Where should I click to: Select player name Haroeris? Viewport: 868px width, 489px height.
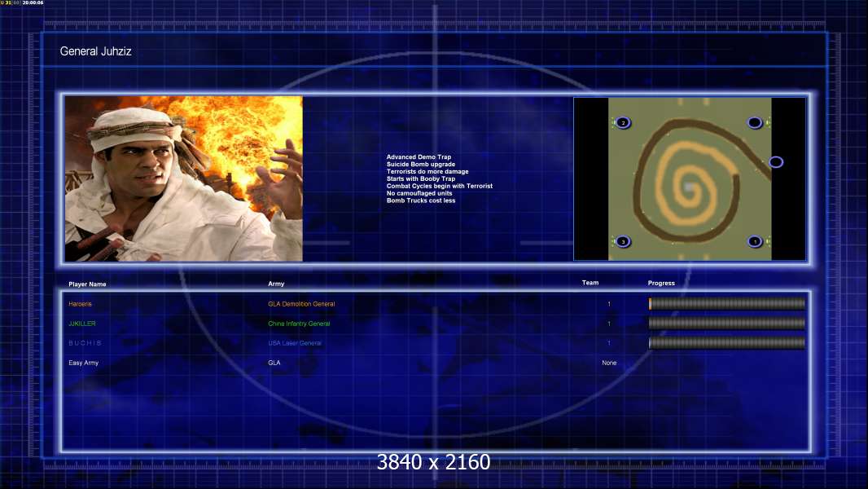(81, 304)
